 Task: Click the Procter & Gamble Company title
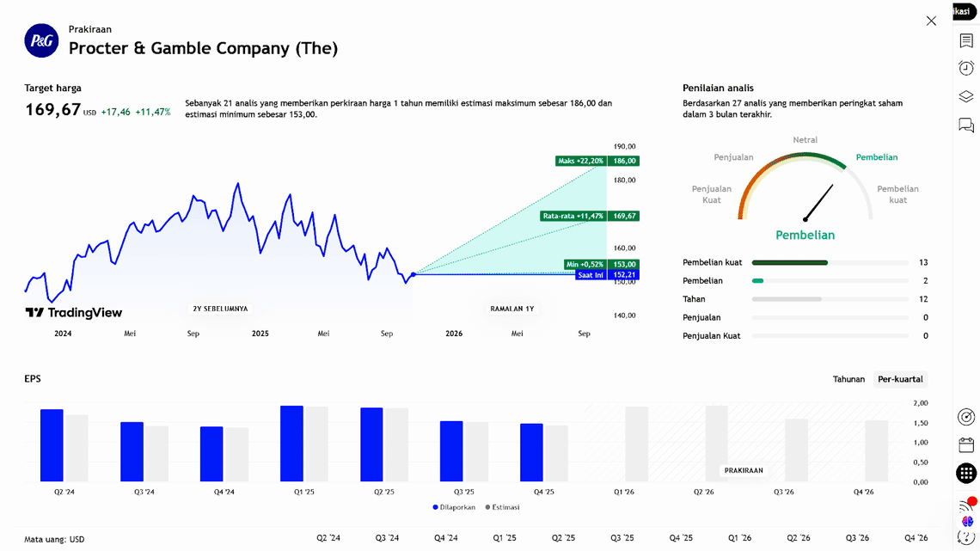(203, 48)
